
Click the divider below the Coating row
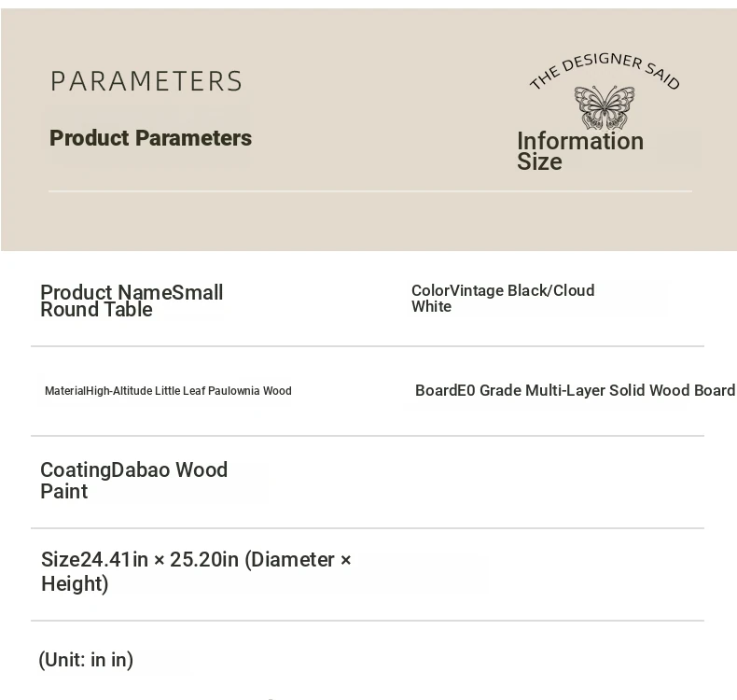[x=368, y=528]
